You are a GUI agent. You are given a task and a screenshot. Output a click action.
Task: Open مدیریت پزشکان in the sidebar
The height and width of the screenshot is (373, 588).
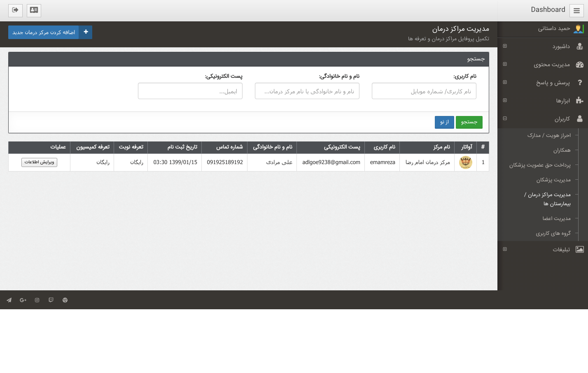pyautogui.click(x=553, y=180)
